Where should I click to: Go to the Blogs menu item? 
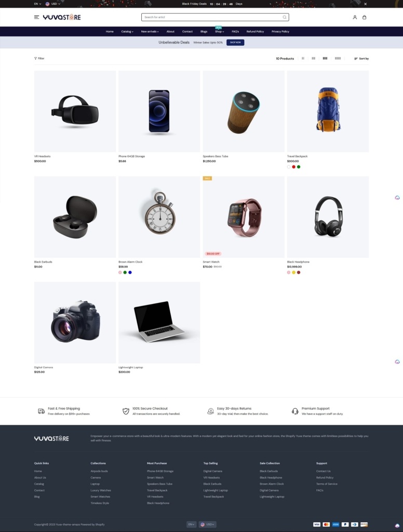click(x=204, y=32)
